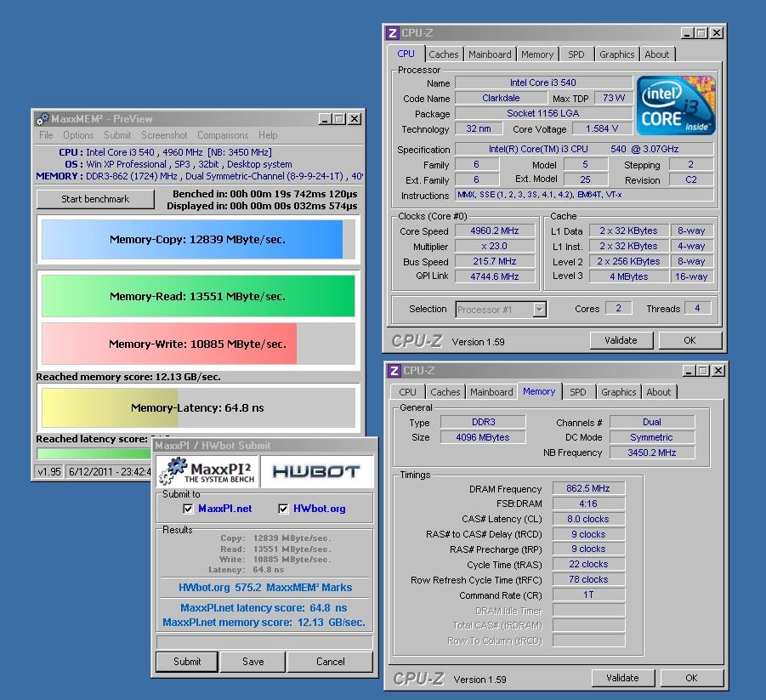Maximize the MaxxMEM² PreView window

pos(339,119)
